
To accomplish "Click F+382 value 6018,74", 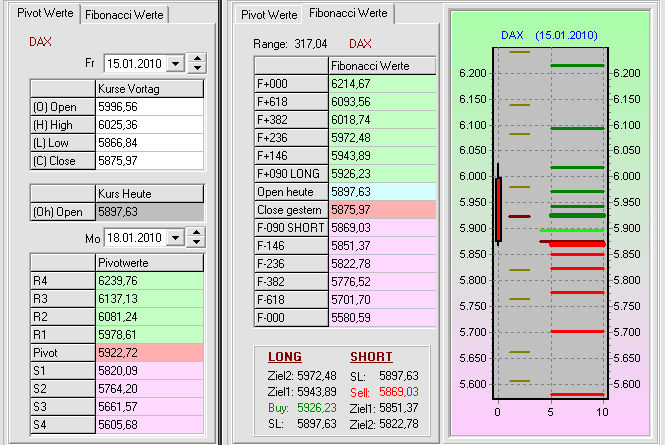I will click(382, 120).
